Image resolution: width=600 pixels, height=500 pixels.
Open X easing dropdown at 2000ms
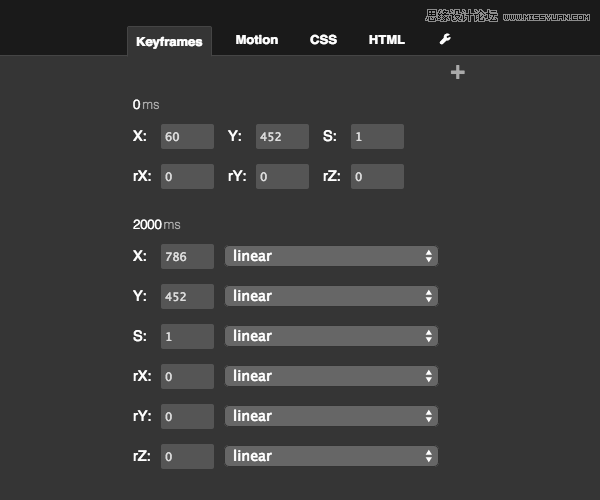click(x=331, y=256)
